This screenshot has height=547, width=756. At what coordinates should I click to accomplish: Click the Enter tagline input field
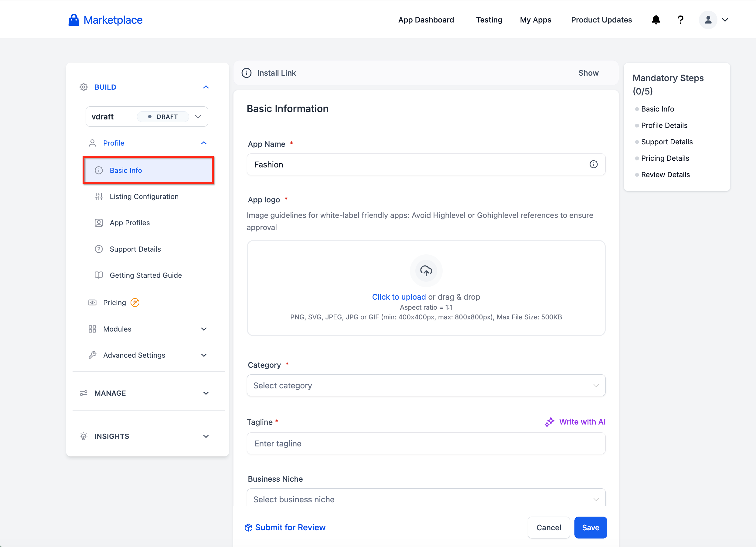click(x=426, y=443)
